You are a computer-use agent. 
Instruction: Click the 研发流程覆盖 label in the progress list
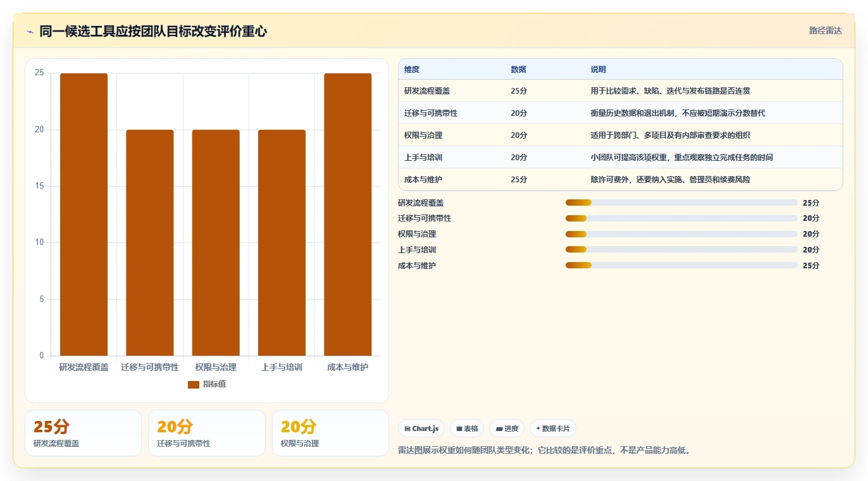[x=421, y=203]
